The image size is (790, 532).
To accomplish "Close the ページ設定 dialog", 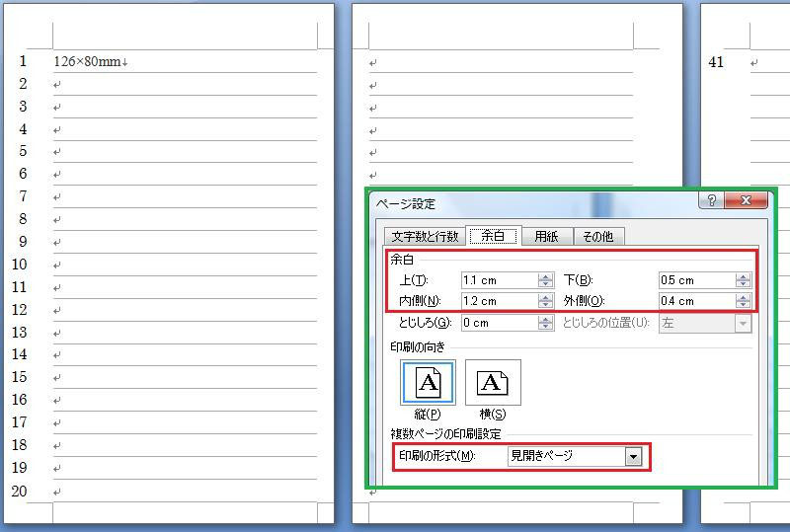I will (x=747, y=200).
